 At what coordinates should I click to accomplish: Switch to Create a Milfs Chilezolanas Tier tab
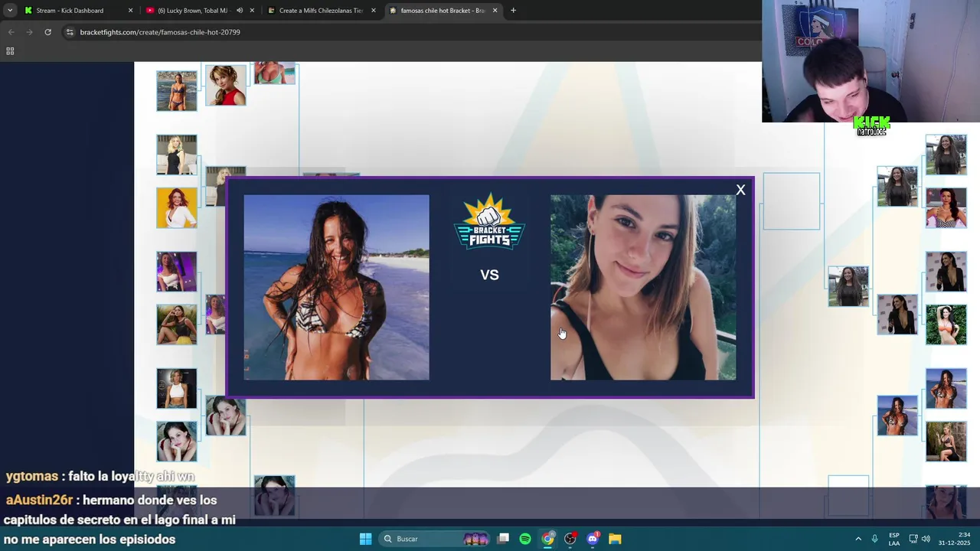tap(320, 11)
